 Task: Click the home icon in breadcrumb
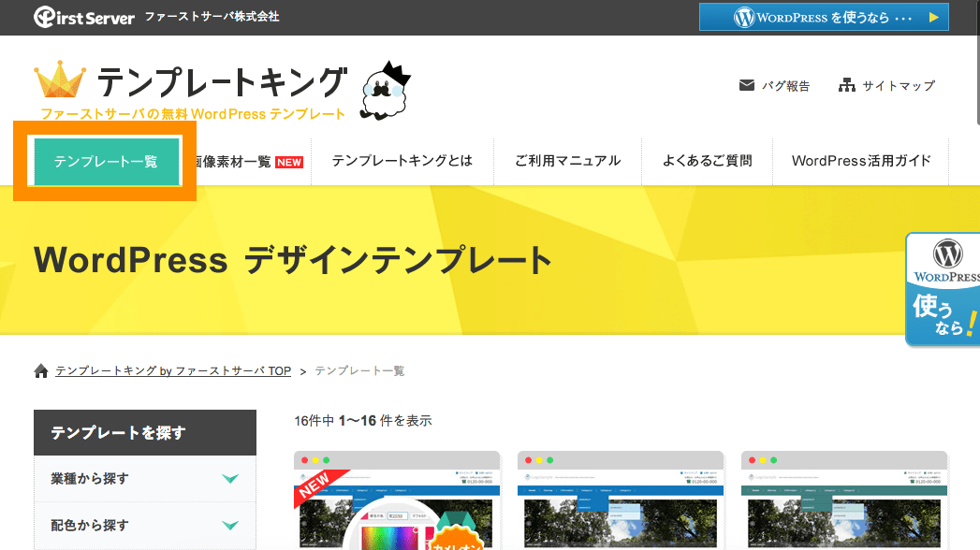pyautogui.click(x=41, y=370)
